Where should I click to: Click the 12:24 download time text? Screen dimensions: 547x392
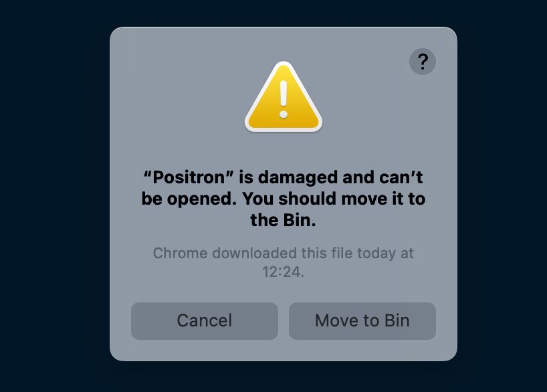click(283, 272)
